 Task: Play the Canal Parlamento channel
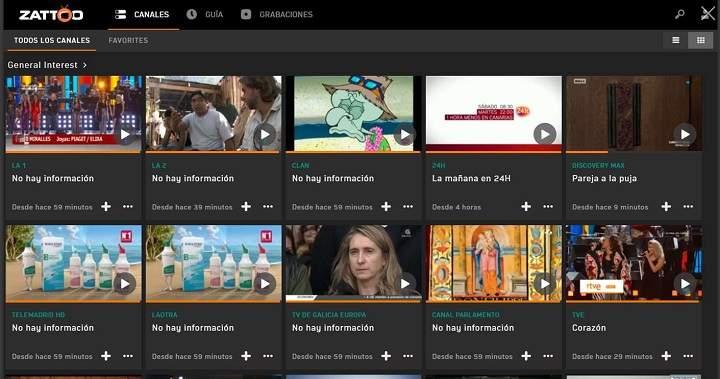pyautogui.click(x=545, y=284)
